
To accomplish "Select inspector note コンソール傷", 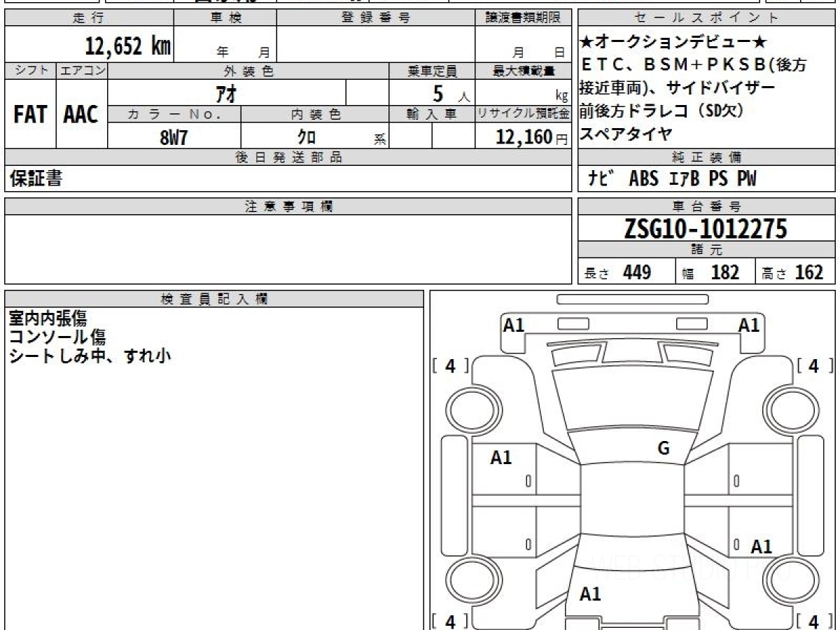I will (57, 337).
